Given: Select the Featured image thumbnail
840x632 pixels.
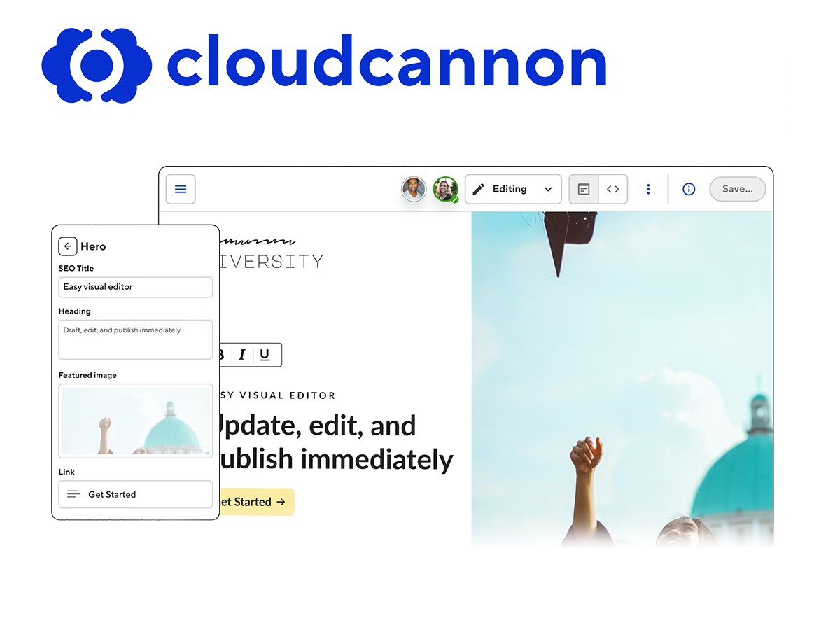Looking at the screenshot, I should pyautogui.click(x=136, y=421).
